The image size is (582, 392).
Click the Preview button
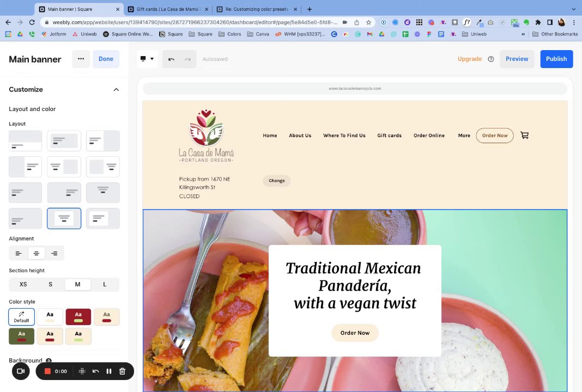517,59
